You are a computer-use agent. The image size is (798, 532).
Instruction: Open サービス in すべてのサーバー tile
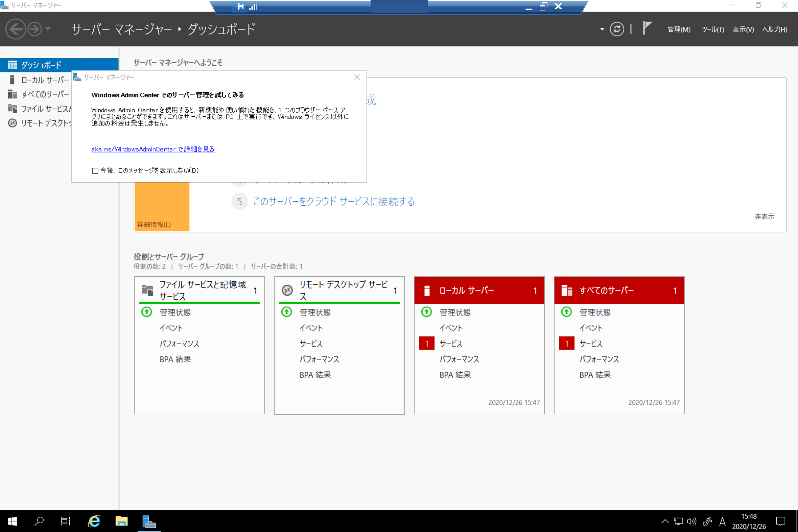pos(591,343)
